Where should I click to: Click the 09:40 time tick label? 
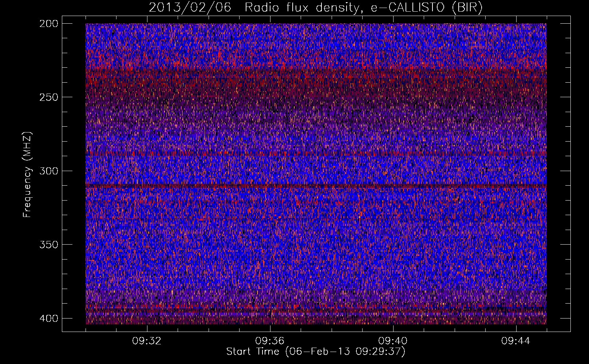tap(393, 341)
